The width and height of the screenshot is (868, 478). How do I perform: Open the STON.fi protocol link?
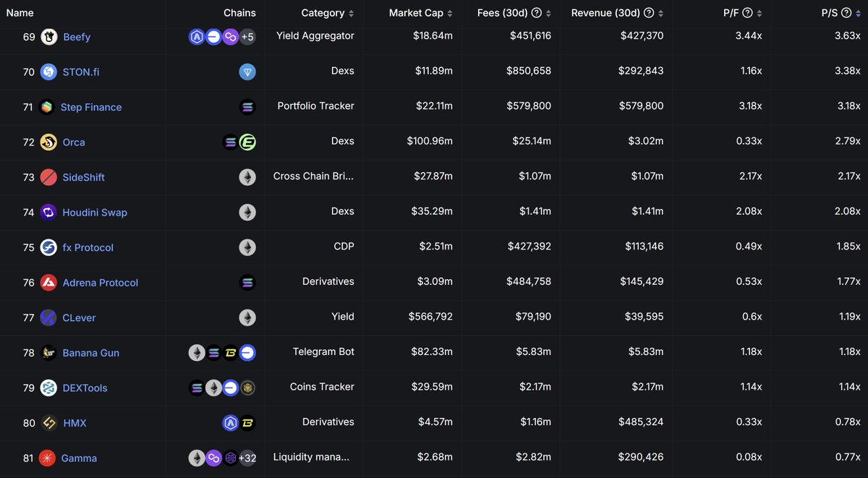(x=80, y=72)
